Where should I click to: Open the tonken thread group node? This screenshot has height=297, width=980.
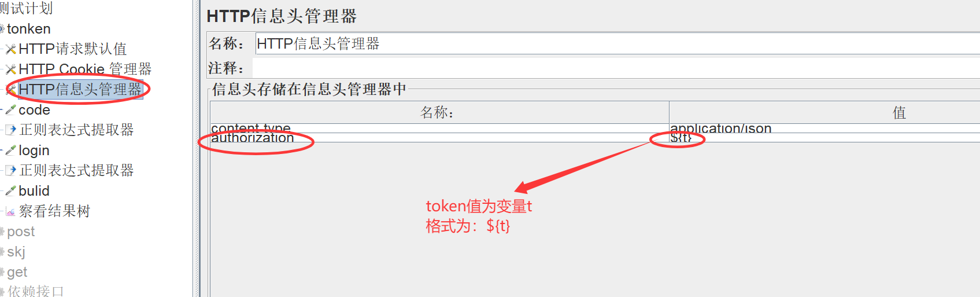pos(28,29)
